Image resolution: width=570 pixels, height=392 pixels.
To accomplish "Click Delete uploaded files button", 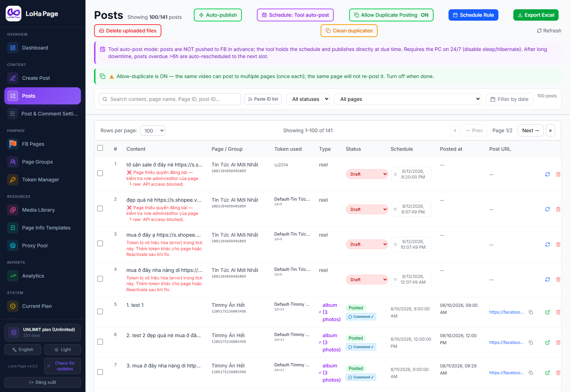I will 128,31.
